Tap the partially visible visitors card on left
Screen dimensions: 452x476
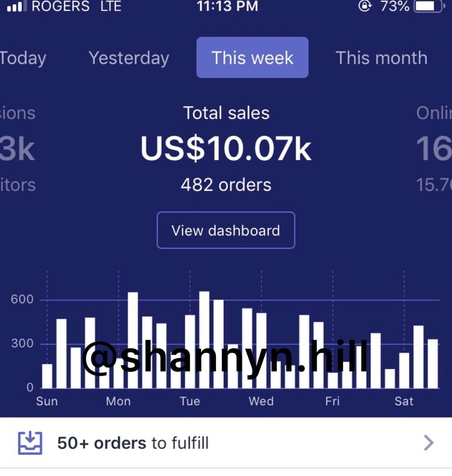click(17, 149)
